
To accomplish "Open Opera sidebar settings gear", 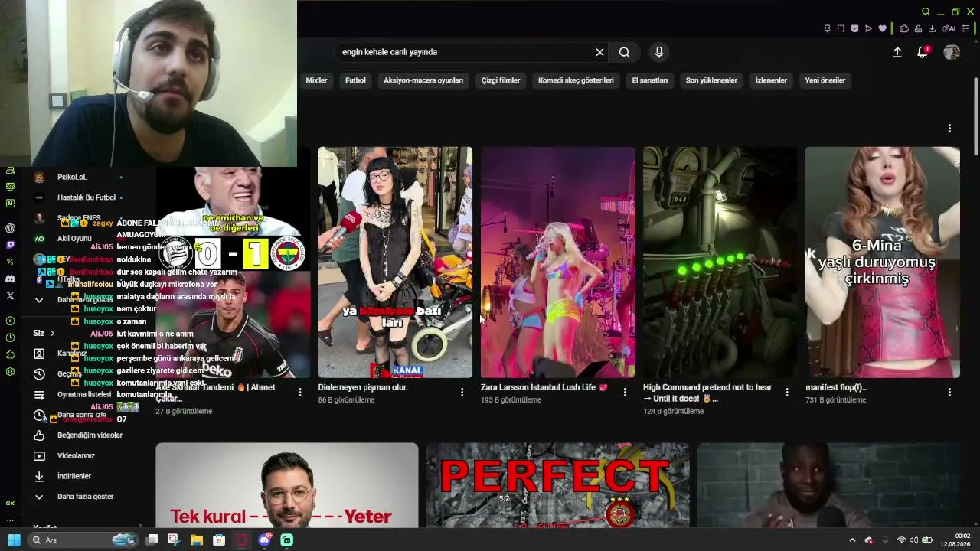I will pos(10,372).
